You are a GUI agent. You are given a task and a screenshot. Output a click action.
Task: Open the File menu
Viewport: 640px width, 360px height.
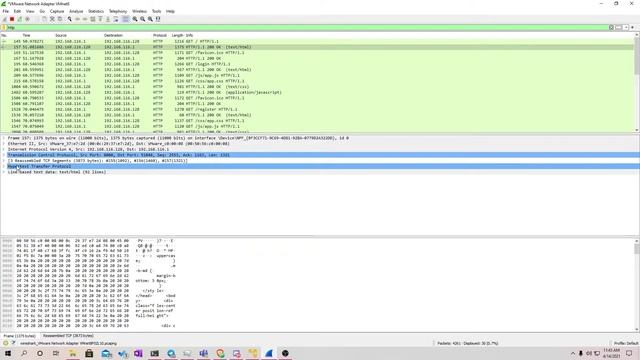click(6, 11)
